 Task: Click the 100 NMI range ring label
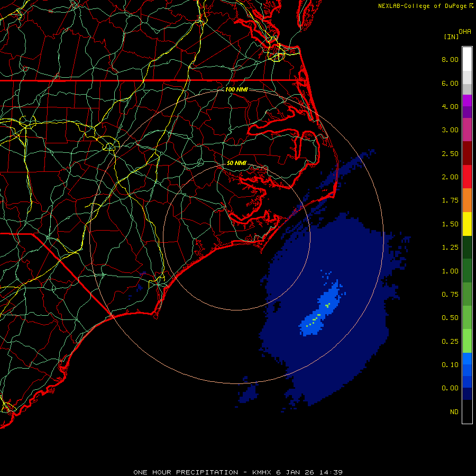pyautogui.click(x=236, y=89)
